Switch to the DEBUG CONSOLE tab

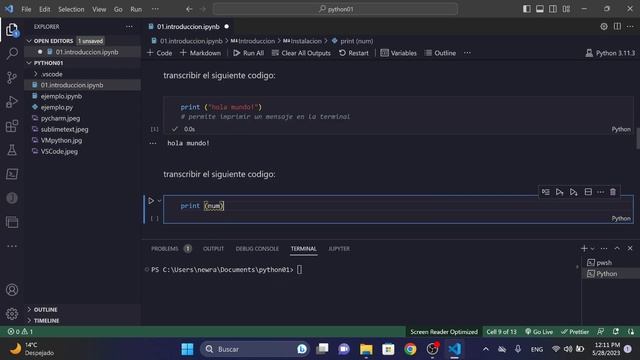pyautogui.click(x=257, y=249)
